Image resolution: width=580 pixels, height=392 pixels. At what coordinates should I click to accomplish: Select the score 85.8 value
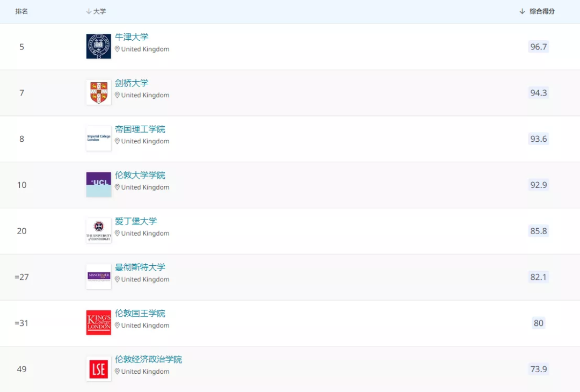(539, 231)
